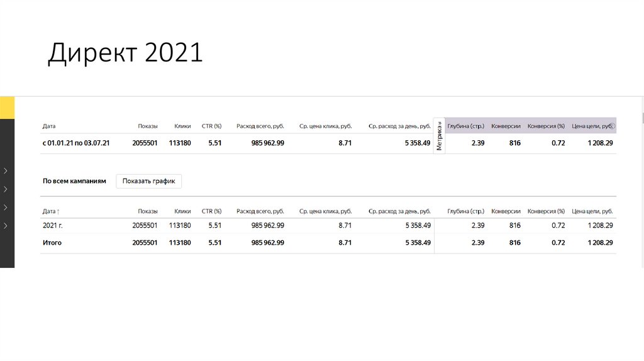644x361 pixels.
Task: Select the slide title Директ 2021
Action: pos(125,53)
